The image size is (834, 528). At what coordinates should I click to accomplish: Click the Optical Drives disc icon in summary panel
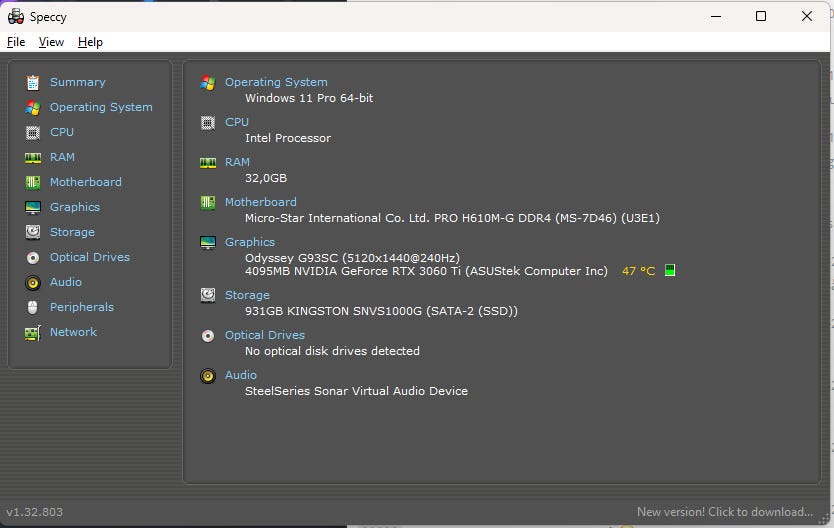click(x=208, y=336)
